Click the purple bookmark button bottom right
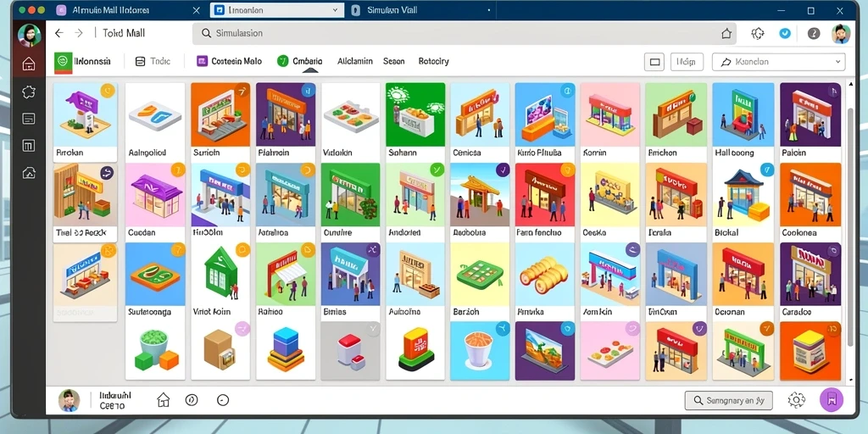Viewport: 868px width, 434px height. tap(831, 400)
